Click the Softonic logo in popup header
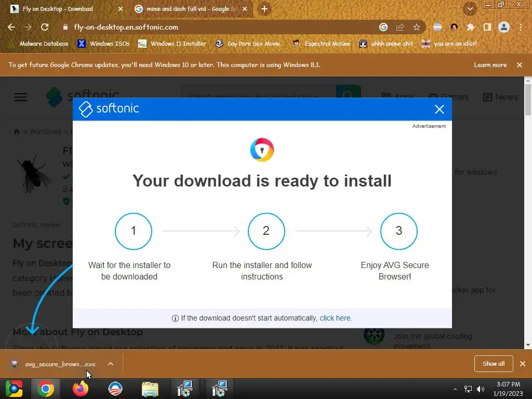The image size is (532, 399). pos(109,109)
